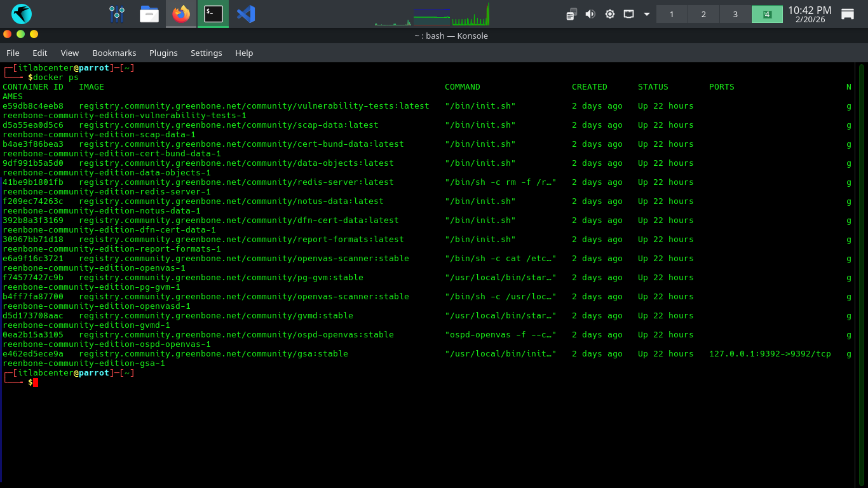Switch to virtual desktop 2
This screenshot has width=868, height=488.
click(703, 14)
